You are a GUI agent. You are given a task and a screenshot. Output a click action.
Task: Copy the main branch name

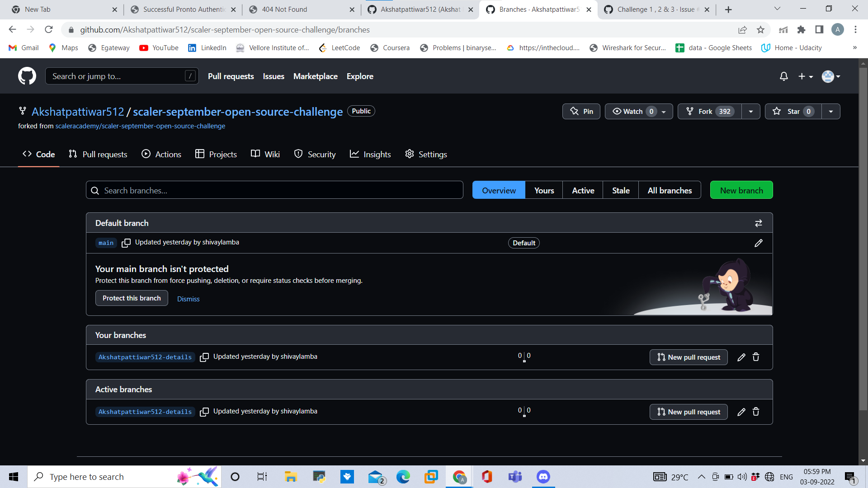coord(126,243)
